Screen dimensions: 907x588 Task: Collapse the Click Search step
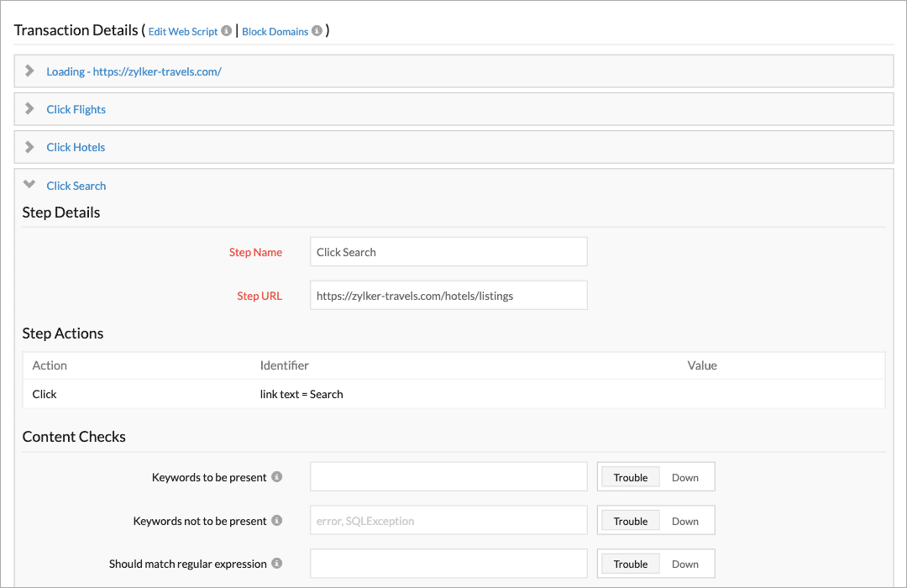[29, 185]
